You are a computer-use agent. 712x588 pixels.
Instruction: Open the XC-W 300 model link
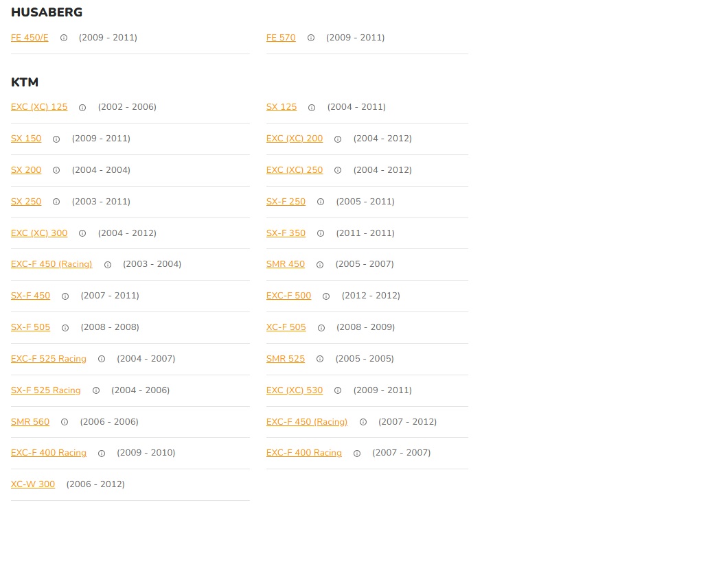(33, 484)
